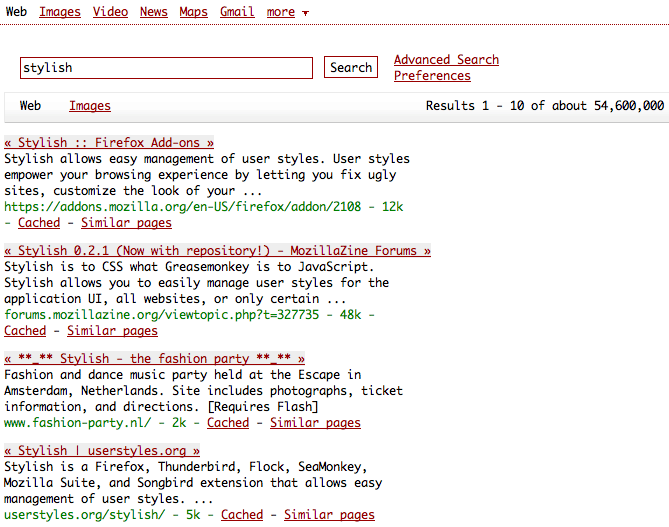The width and height of the screenshot is (669, 527).
Task: Click the userstyles.org/stylish/ green URL text
Action: coord(84,515)
